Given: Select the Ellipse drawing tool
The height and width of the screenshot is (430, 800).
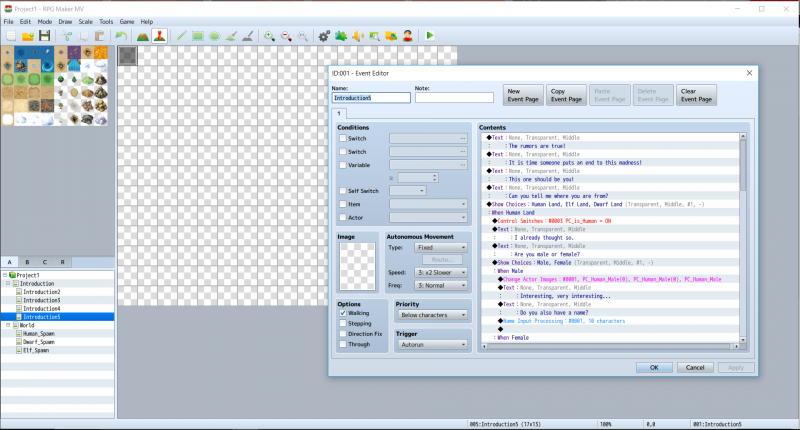Looking at the screenshot, I should [215, 36].
